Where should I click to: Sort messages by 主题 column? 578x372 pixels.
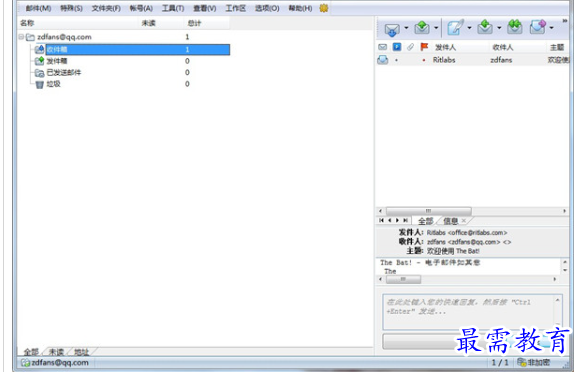pos(557,48)
